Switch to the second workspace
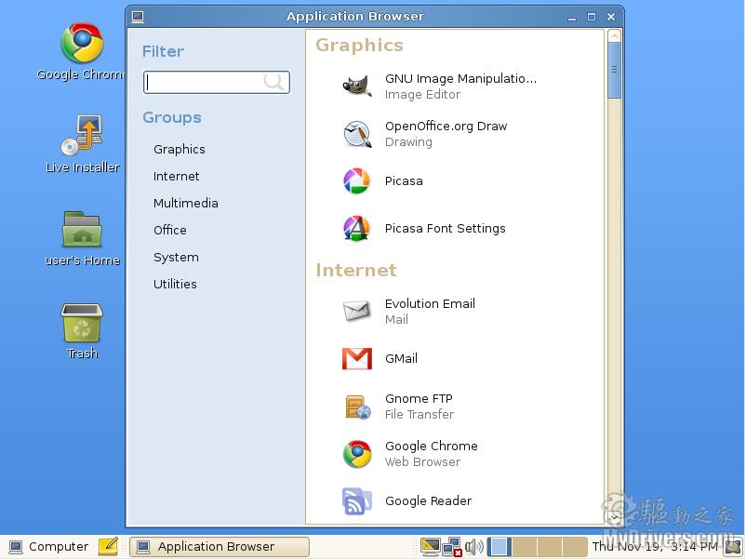The width and height of the screenshot is (746, 560). [x=525, y=547]
